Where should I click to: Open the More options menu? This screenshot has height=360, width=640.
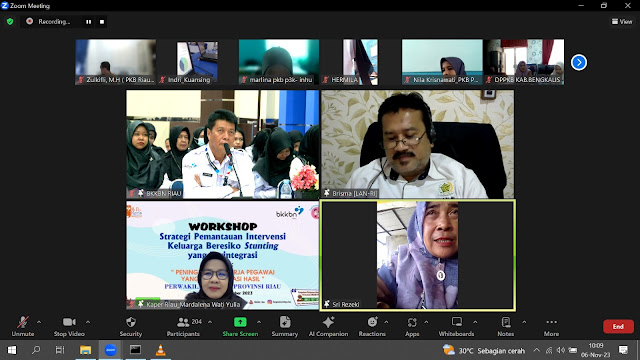pyautogui.click(x=551, y=327)
